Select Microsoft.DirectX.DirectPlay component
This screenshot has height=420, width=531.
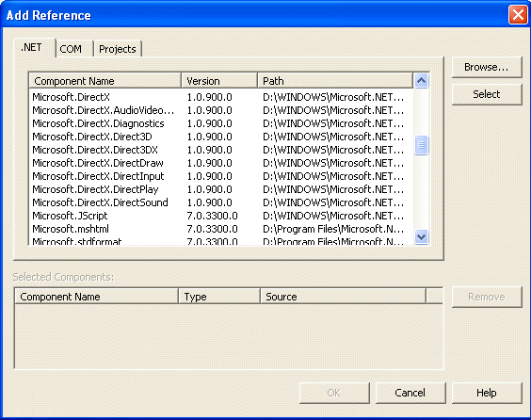pos(221,189)
